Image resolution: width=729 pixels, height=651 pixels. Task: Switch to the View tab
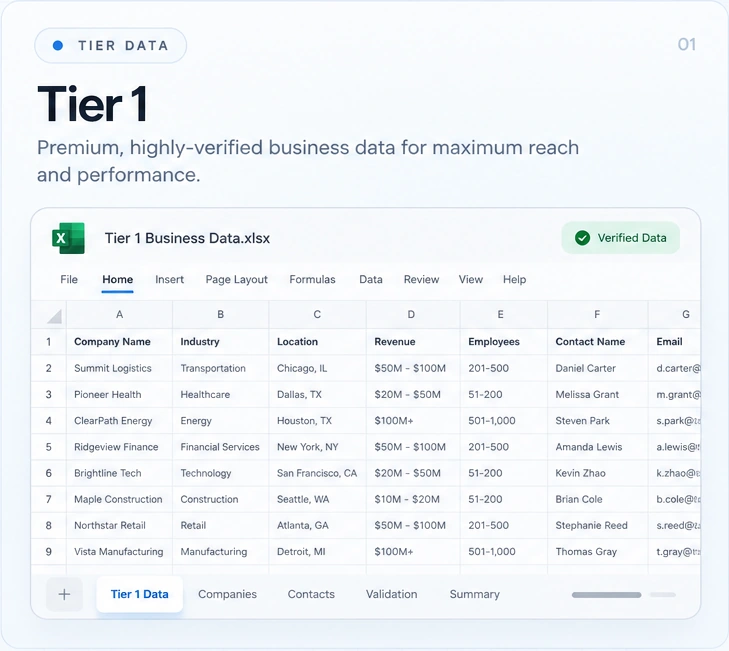pos(471,279)
